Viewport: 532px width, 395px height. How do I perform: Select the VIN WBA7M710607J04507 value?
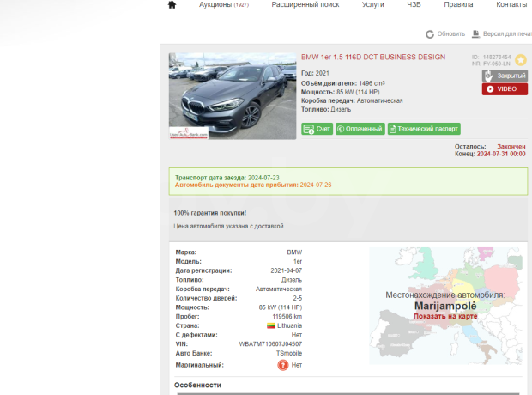pyautogui.click(x=270, y=344)
